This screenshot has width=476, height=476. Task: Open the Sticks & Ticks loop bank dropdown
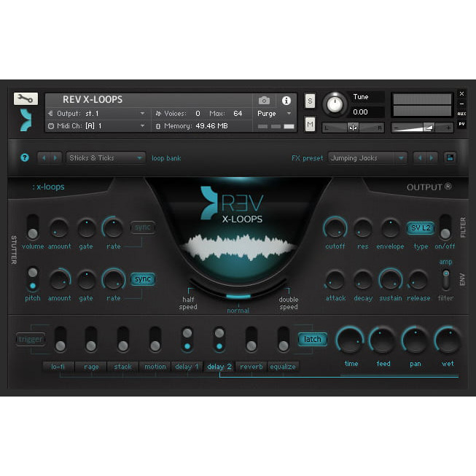coord(106,158)
